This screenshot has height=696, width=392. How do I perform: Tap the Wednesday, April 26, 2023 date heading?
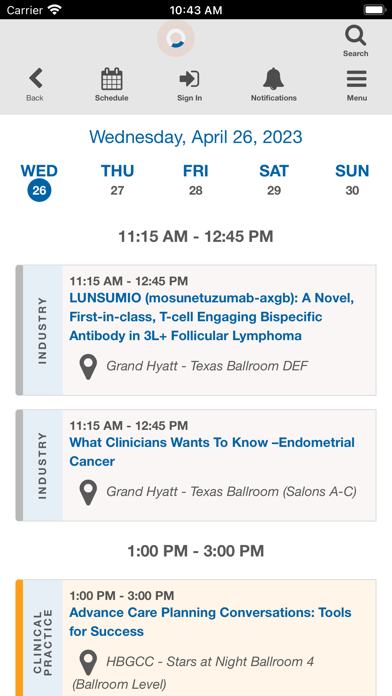[x=196, y=137]
